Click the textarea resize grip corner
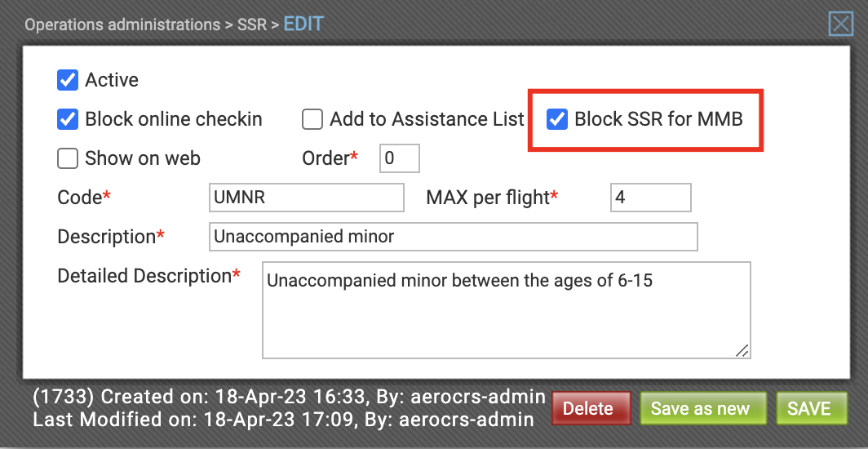The width and height of the screenshot is (868, 449). click(x=742, y=350)
